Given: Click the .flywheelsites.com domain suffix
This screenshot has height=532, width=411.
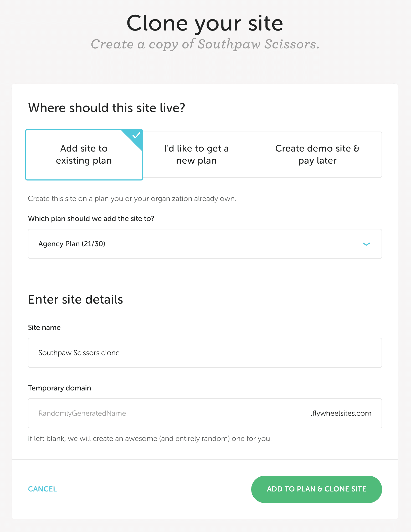Looking at the screenshot, I should [341, 413].
